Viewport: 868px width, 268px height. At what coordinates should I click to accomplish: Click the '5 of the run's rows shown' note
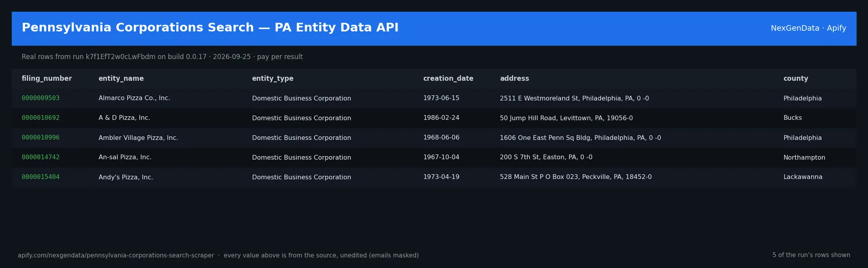coord(811,255)
